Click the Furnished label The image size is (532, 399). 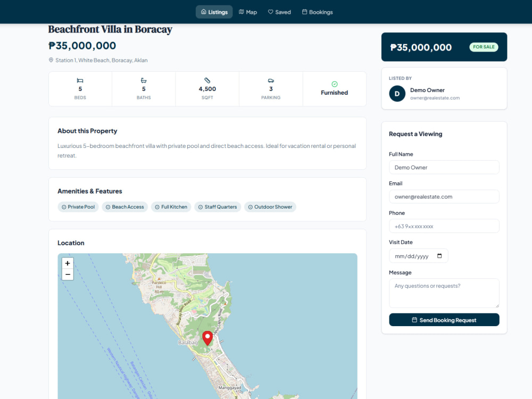(x=335, y=93)
